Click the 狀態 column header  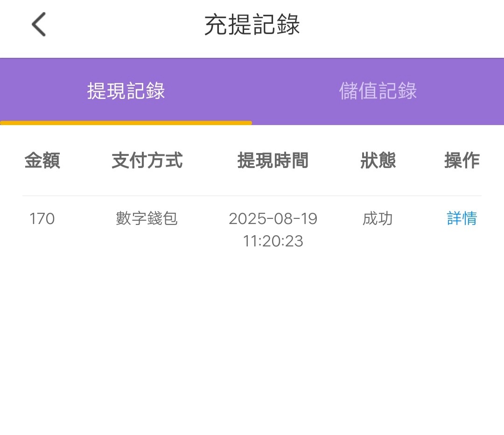coord(378,161)
